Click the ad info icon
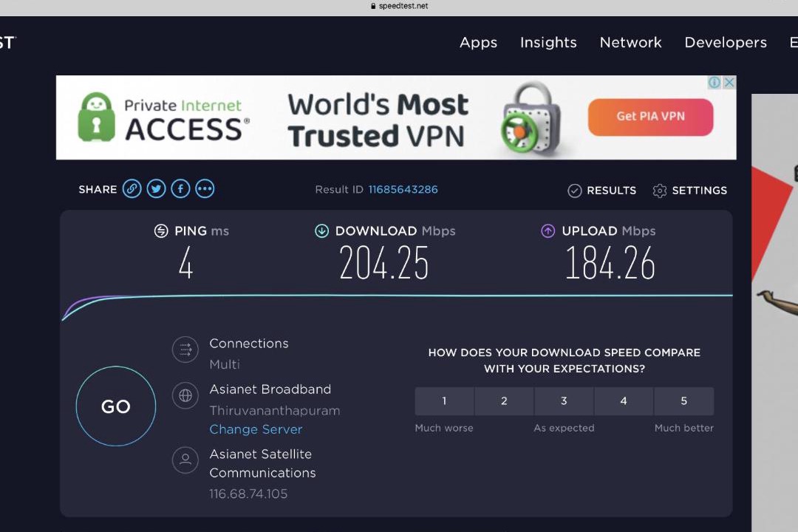The height and width of the screenshot is (532, 798). click(715, 83)
